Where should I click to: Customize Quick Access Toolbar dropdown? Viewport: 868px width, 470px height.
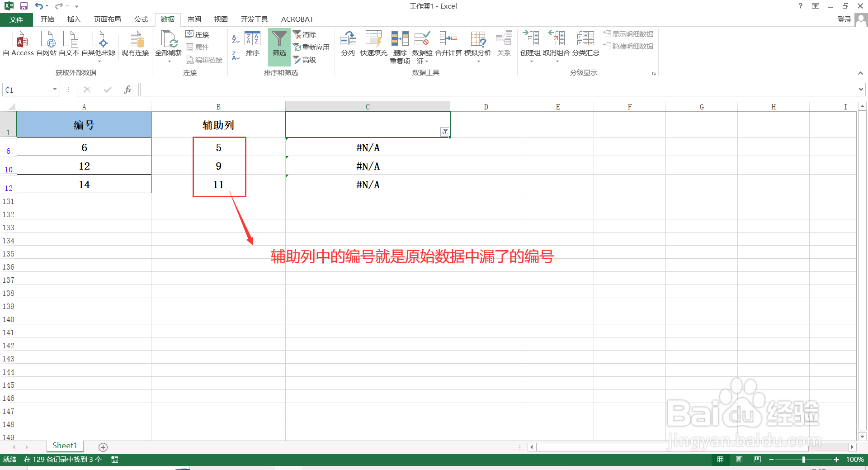click(77, 6)
